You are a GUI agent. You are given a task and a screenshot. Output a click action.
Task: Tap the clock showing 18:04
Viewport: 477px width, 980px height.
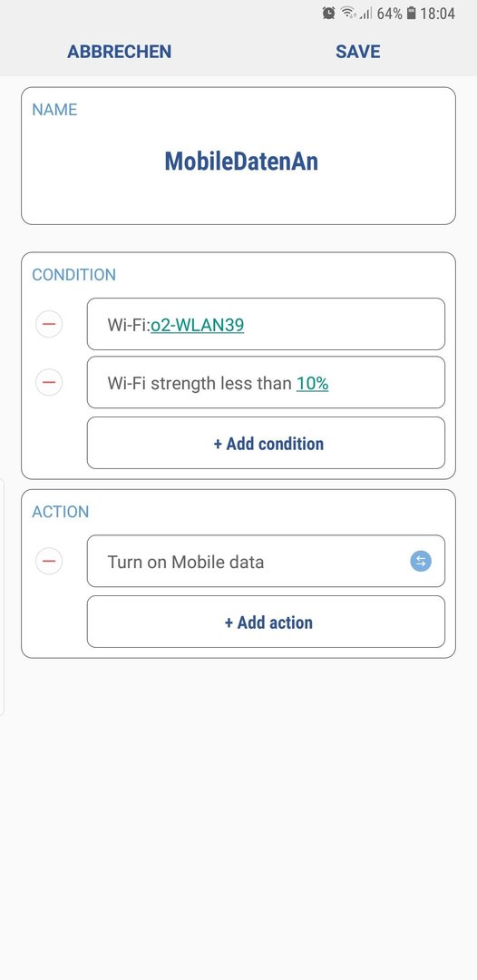[438, 13]
